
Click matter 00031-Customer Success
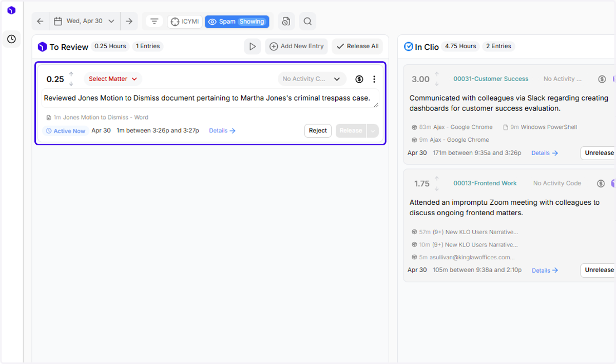coord(491,79)
